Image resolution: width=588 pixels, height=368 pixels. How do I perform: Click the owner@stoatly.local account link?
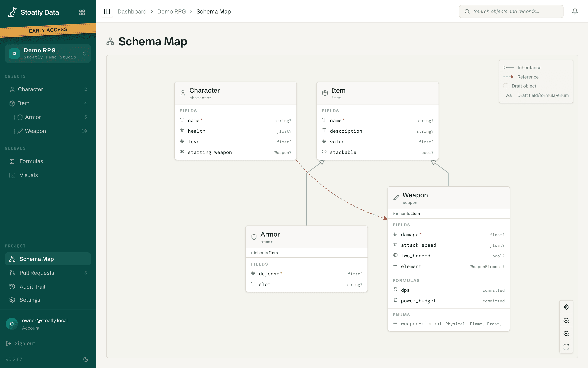click(45, 321)
